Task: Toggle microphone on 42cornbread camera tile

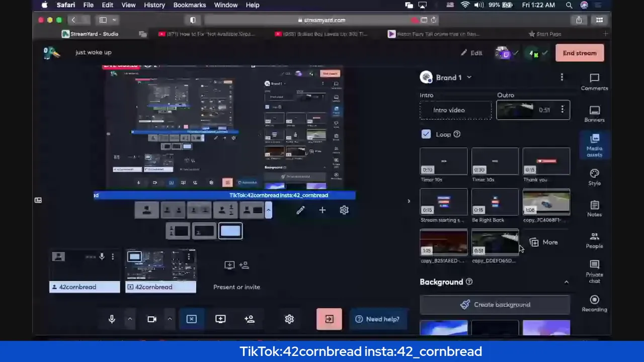Action: click(102, 256)
